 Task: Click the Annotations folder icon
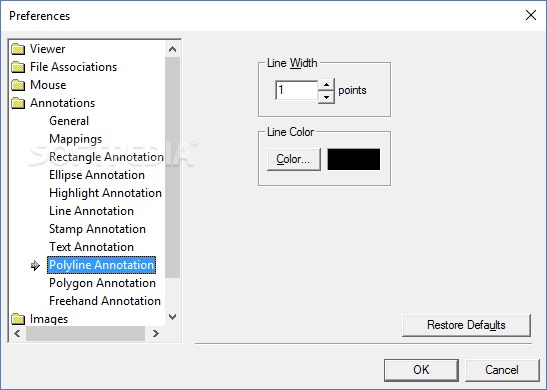click(x=18, y=103)
